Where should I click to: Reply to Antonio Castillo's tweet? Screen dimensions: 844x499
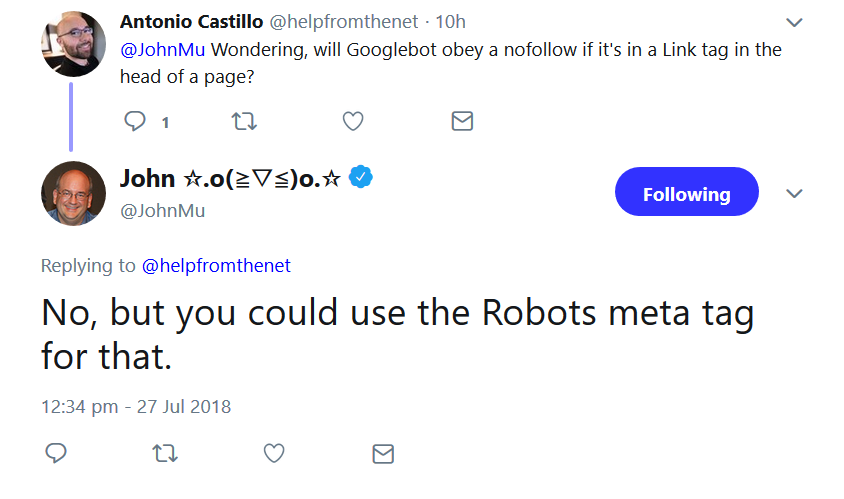(135, 122)
